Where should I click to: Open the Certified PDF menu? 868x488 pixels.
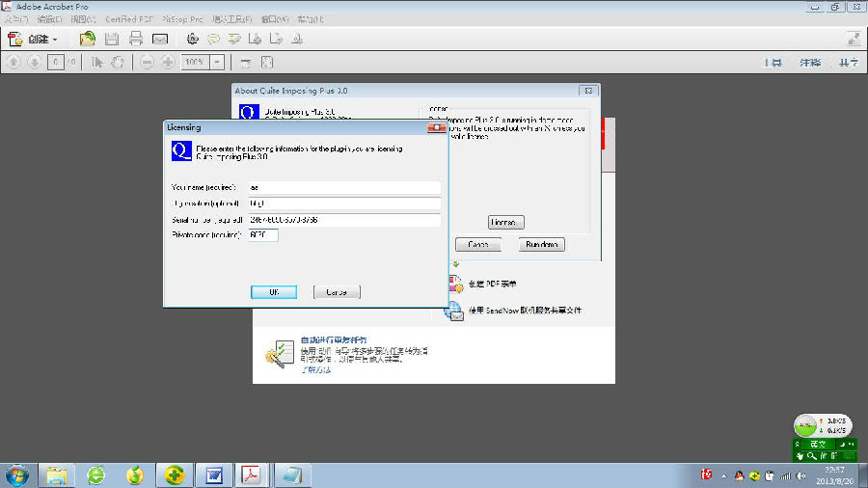129,19
